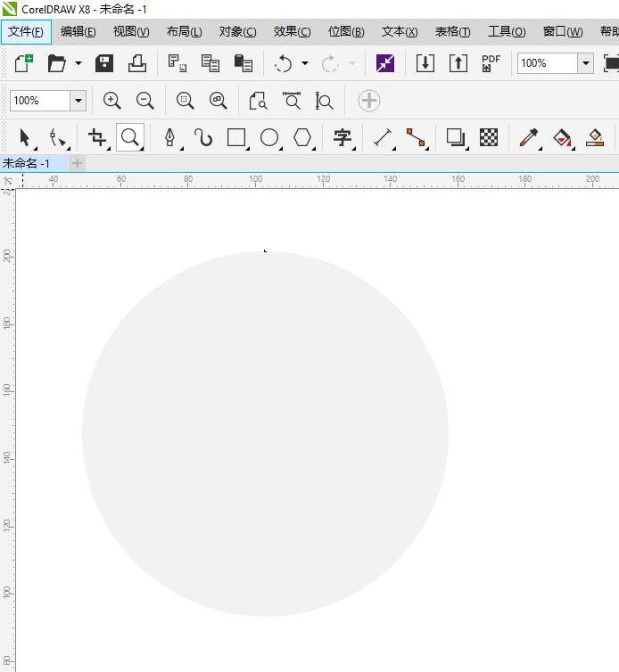Expand the Undo history dropdown arrow

(304, 63)
